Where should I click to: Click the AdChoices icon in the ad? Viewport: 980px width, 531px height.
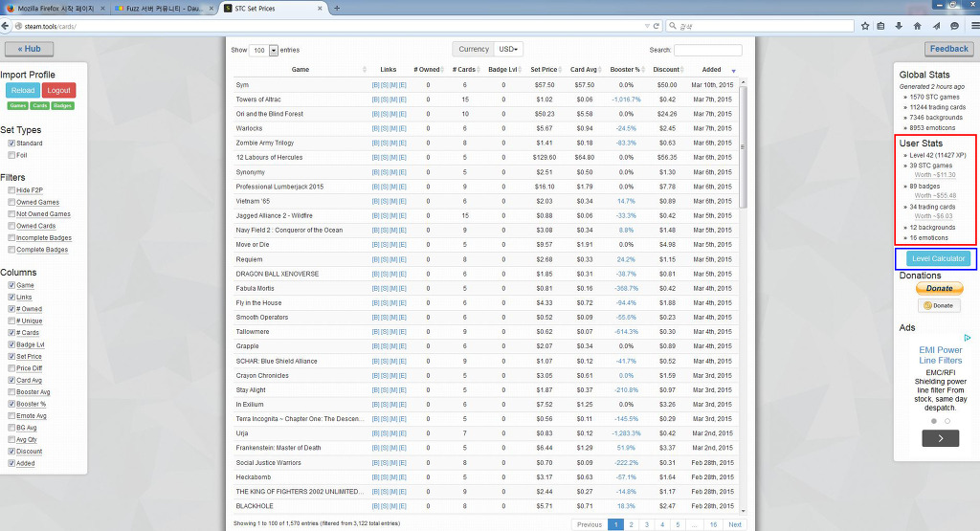coord(968,338)
